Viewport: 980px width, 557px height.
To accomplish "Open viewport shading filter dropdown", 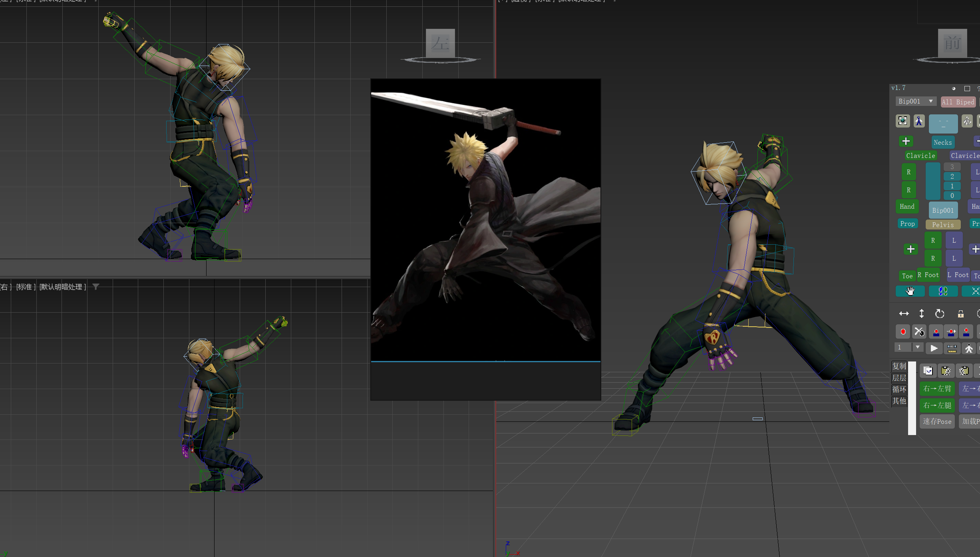I will [96, 287].
